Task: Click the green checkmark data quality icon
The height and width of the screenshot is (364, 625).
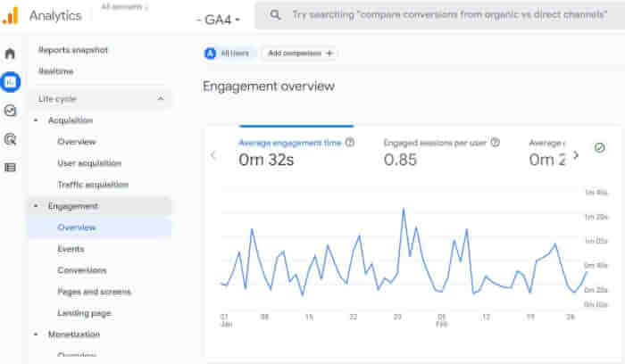Action: pyautogui.click(x=600, y=148)
